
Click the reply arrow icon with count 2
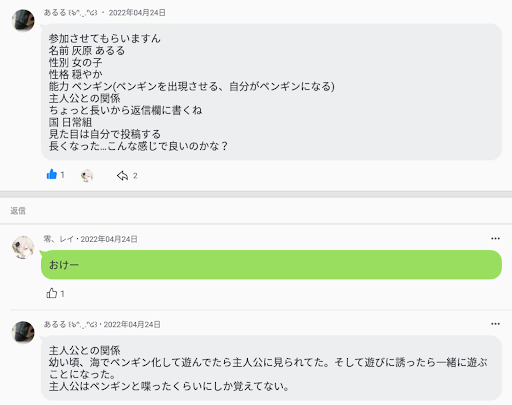coord(122,175)
